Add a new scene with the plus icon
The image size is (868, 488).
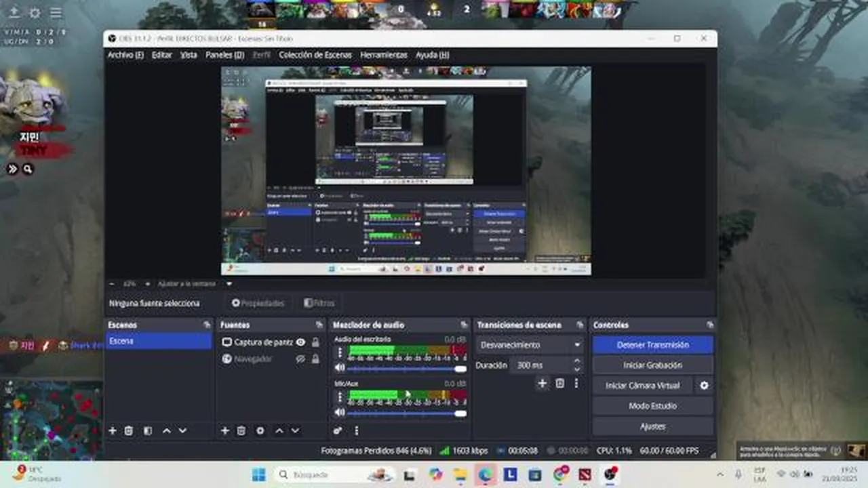(x=113, y=430)
